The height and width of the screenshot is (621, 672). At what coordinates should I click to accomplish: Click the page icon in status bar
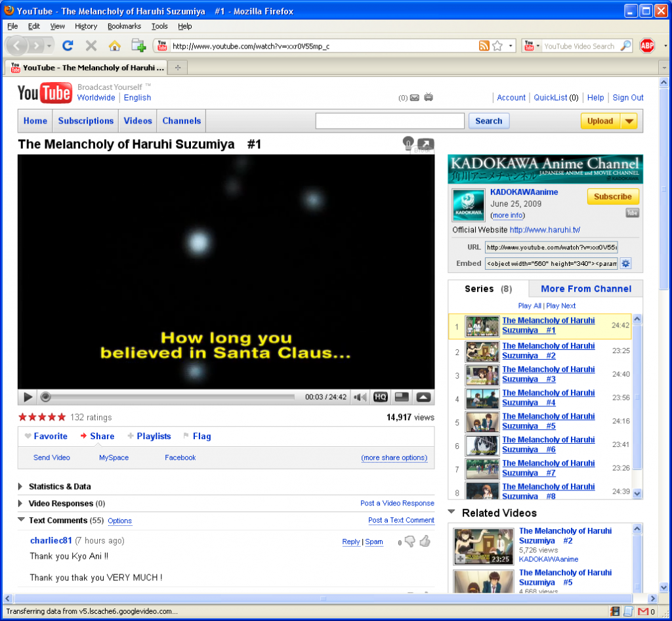628,612
